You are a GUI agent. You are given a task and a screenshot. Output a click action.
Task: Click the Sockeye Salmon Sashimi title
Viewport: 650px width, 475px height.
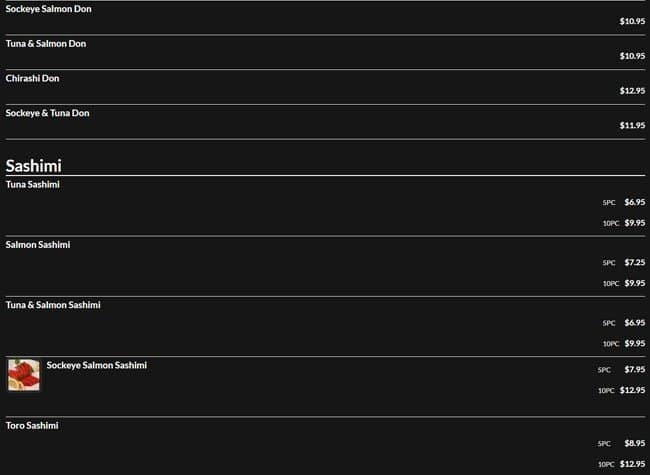click(96, 365)
